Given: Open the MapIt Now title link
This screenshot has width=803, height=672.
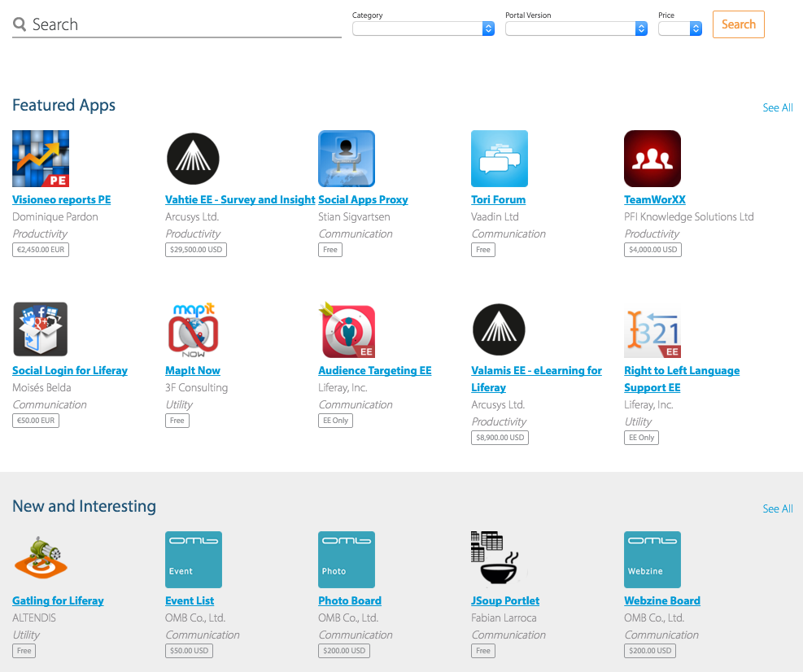Looking at the screenshot, I should pyautogui.click(x=193, y=370).
